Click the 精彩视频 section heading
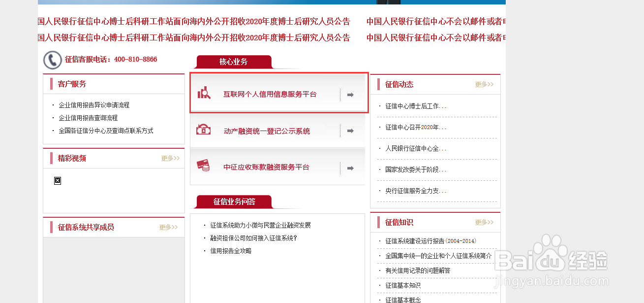This screenshot has width=644, height=303. point(72,158)
